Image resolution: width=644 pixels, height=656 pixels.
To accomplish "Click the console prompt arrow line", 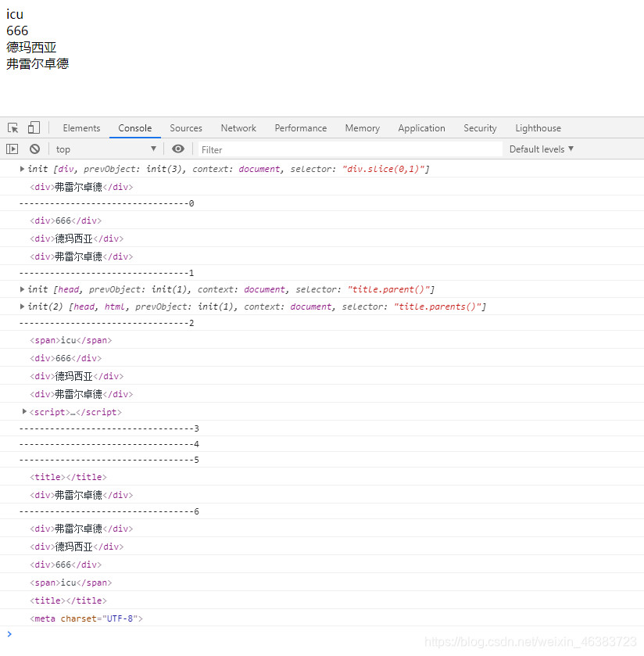I will click(322, 634).
